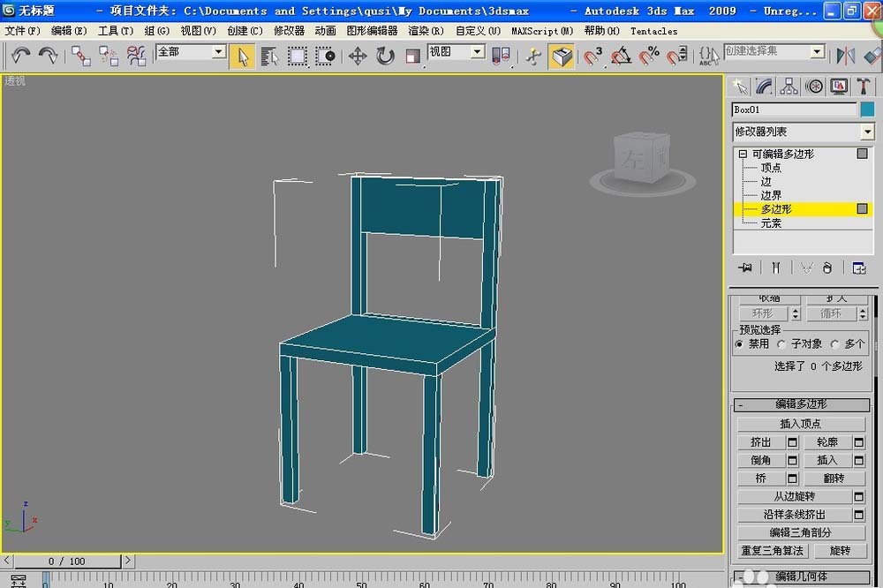Click the Configure Modifier Sets icon
Image resolution: width=883 pixels, height=588 pixels.
point(859,268)
